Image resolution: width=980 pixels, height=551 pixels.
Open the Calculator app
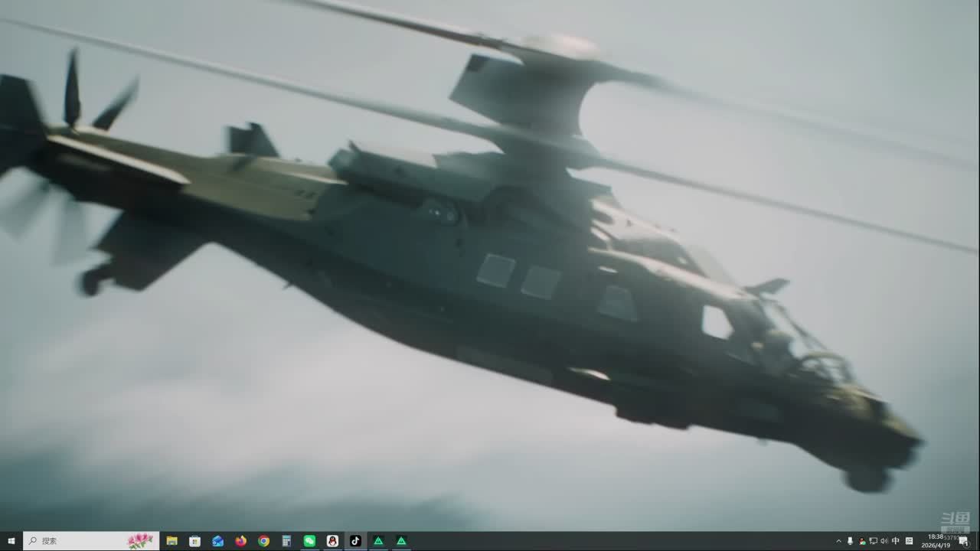pyautogui.click(x=286, y=541)
